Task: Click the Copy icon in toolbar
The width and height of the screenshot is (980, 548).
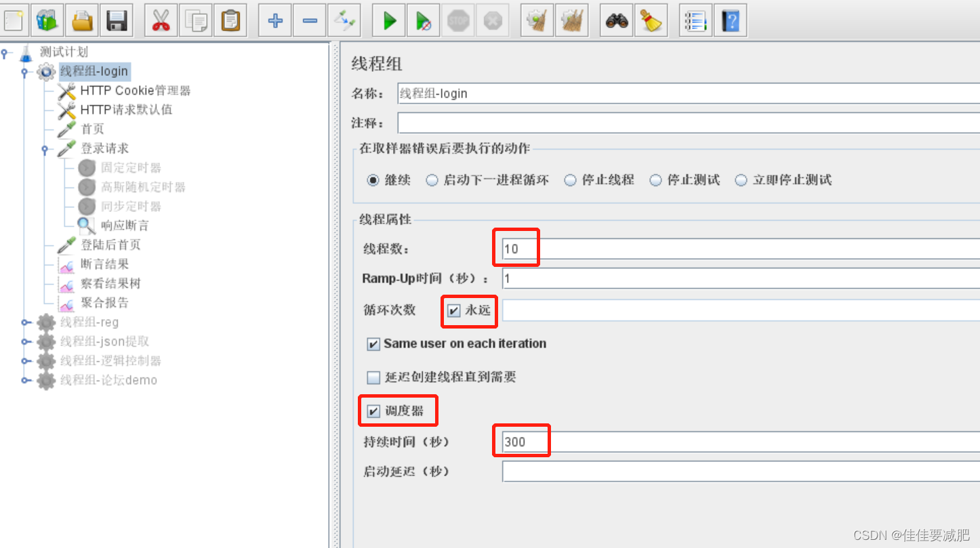Action: [196, 20]
